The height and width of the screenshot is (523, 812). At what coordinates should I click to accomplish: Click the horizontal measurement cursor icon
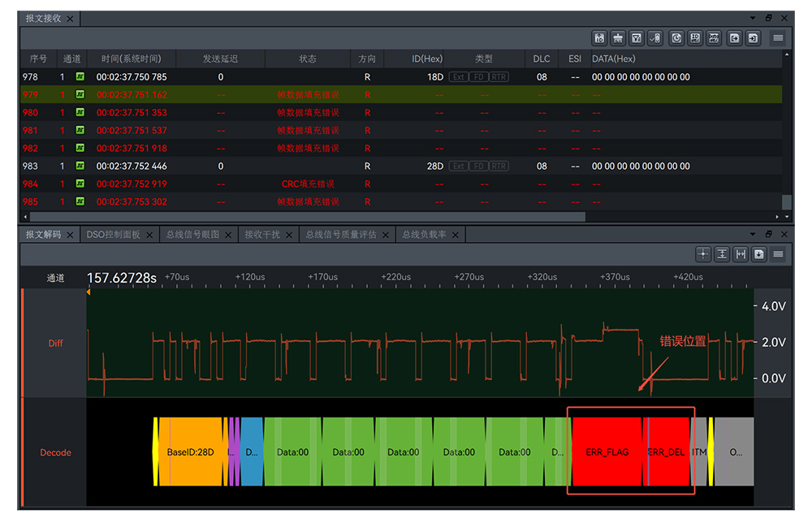[x=741, y=254]
